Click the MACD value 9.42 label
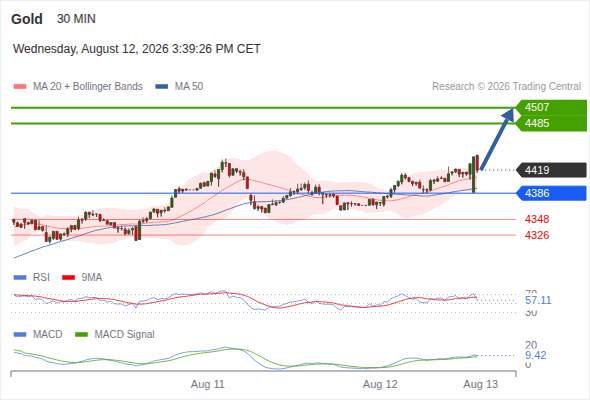The height and width of the screenshot is (400, 590). 536,355
